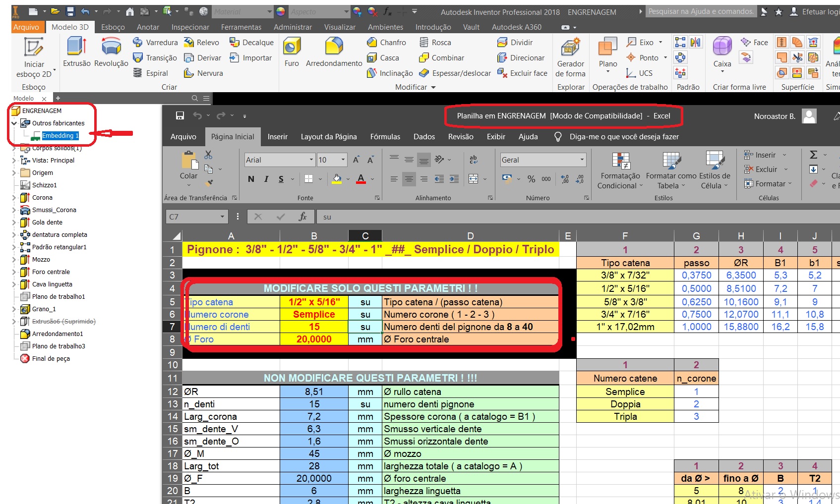The width and height of the screenshot is (840, 504).
Task: Open the Esboço ribbon tab
Action: 113,27
